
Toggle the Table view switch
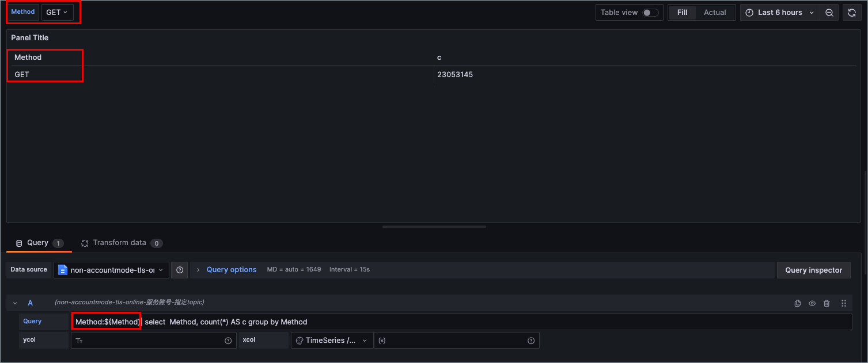coord(651,13)
